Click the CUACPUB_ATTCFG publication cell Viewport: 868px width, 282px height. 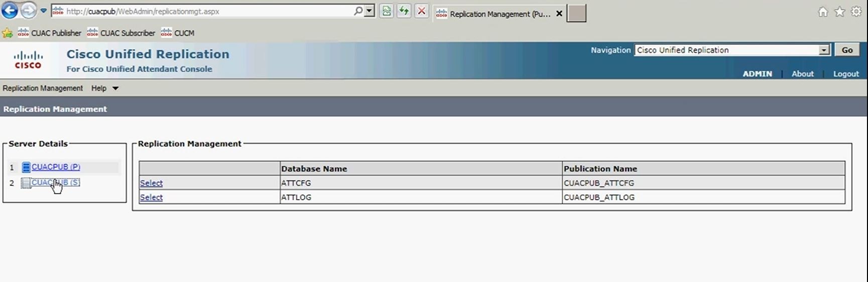point(704,183)
